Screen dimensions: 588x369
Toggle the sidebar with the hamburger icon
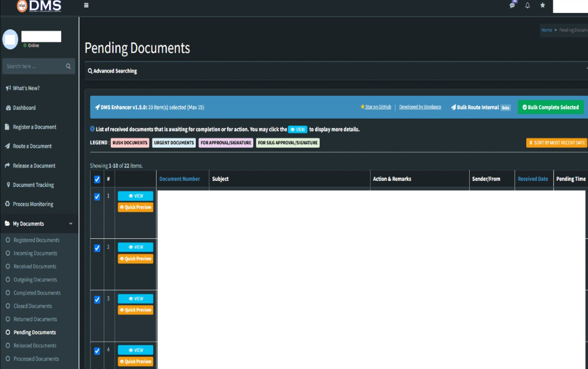[86, 6]
